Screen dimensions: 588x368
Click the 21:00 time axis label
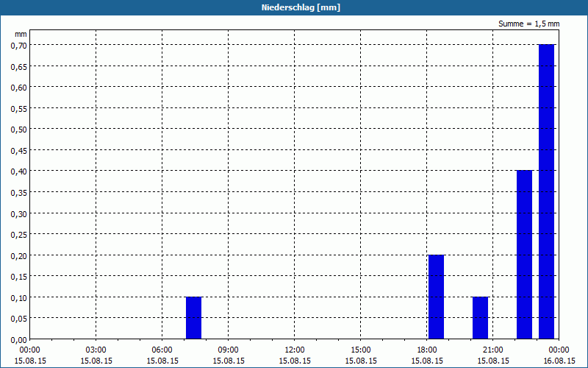click(x=492, y=350)
